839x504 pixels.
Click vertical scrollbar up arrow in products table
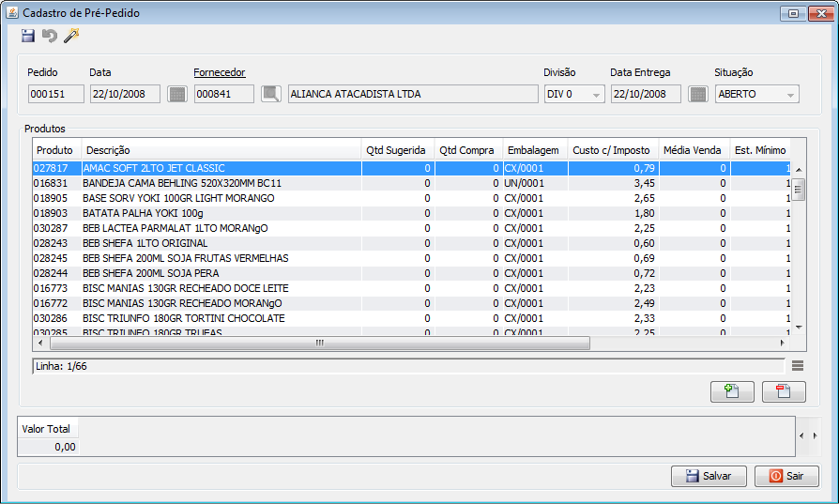pyautogui.click(x=799, y=170)
